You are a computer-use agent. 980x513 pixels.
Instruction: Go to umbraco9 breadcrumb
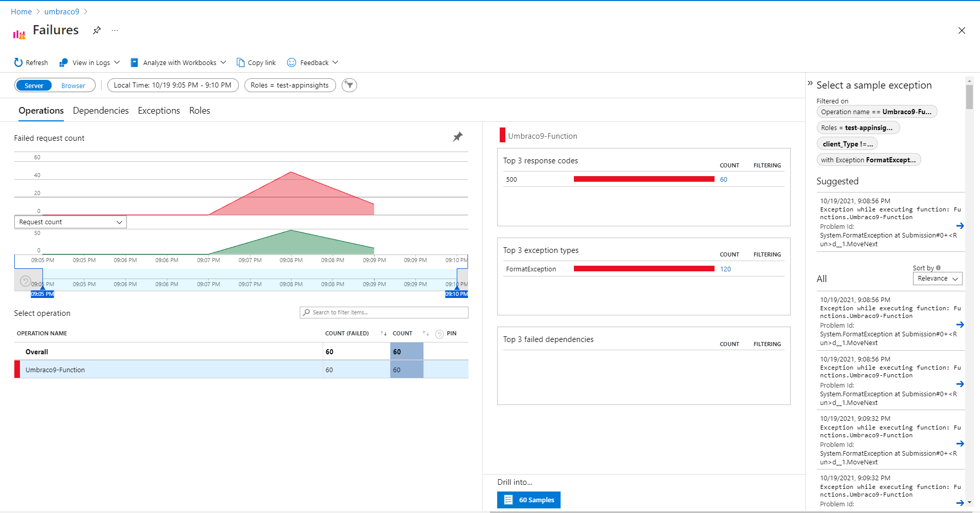click(x=62, y=11)
